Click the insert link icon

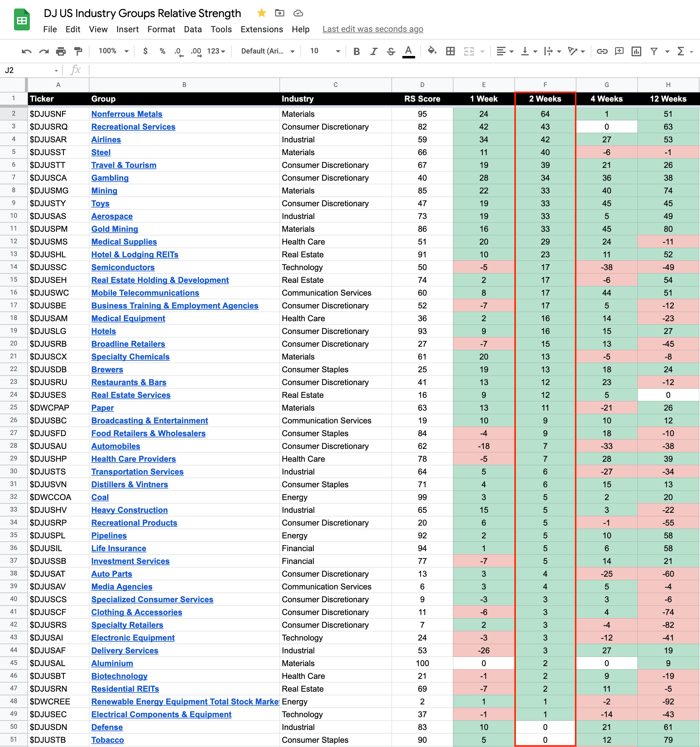pyautogui.click(x=602, y=51)
